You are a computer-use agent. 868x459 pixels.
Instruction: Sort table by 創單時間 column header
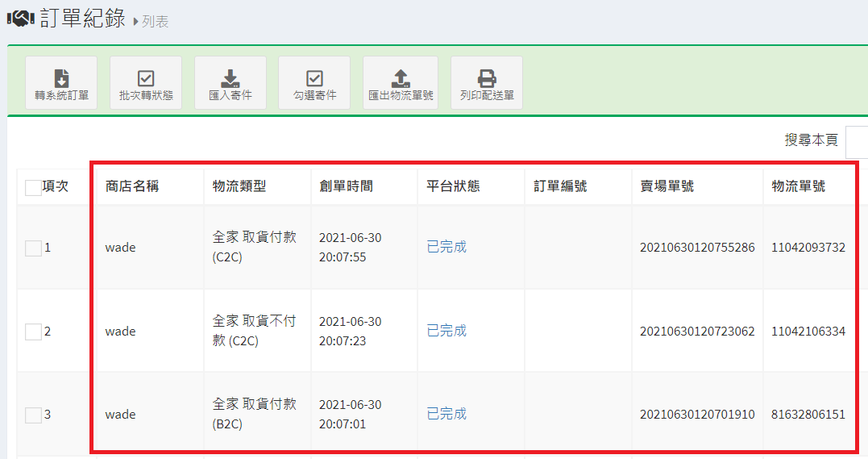(346, 186)
